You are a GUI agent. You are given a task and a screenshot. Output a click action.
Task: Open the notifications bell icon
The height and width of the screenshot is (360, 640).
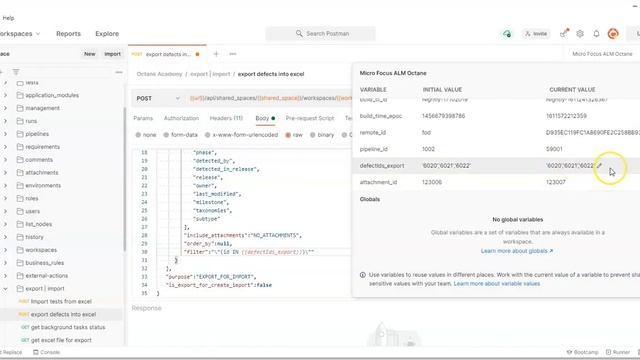[596, 34]
